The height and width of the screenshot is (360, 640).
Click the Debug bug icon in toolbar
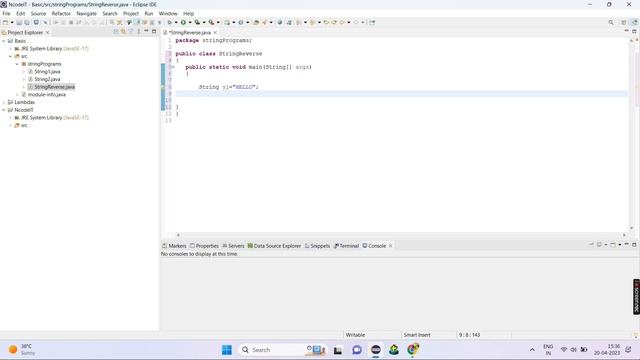click(x=169, y=22)
